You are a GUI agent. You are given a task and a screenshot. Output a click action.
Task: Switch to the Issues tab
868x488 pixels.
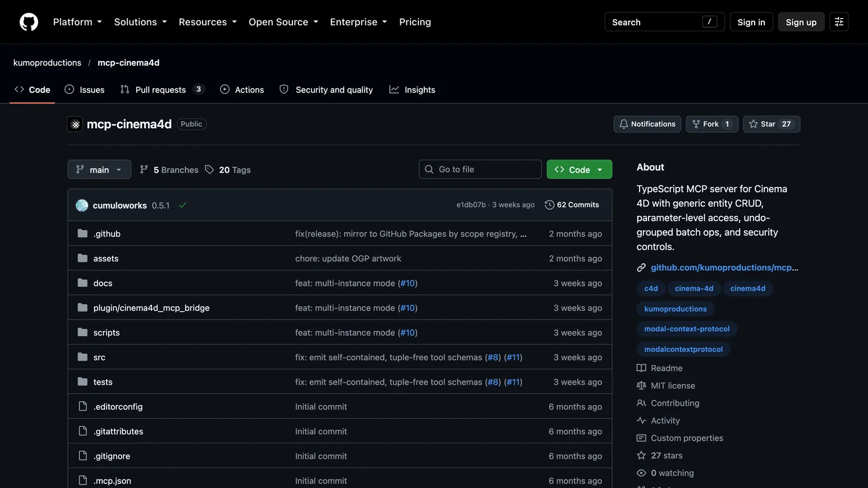84,90
